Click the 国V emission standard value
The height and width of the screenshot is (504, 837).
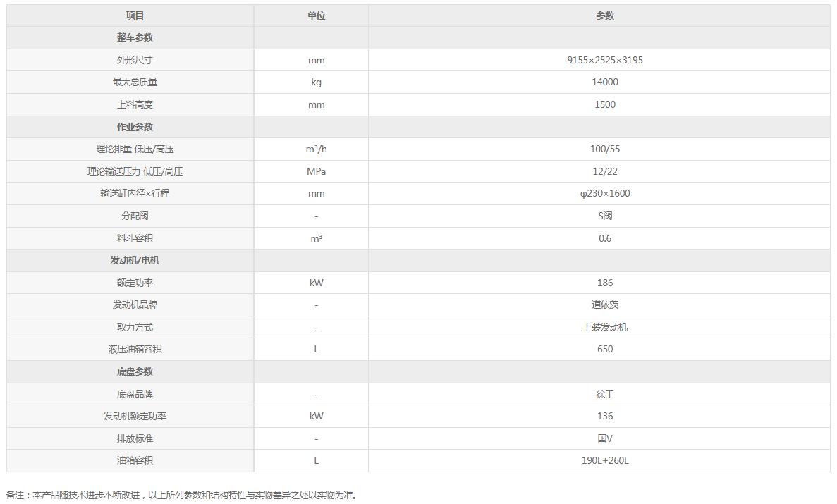click(605, 438)
